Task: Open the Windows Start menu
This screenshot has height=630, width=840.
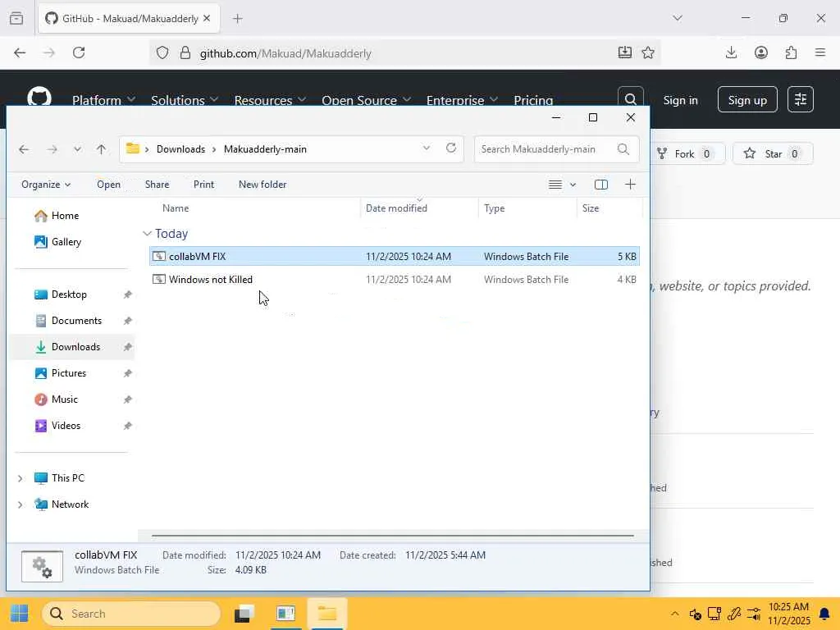Action: pyautogui.click(x=20, y=614)
